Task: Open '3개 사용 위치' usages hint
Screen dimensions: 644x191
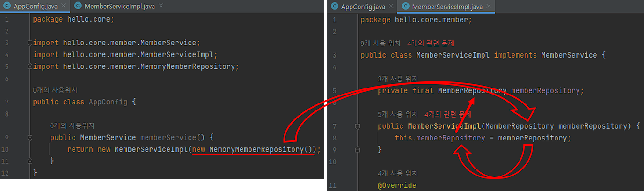Action: pyautogui.click(x=398, y=79)
